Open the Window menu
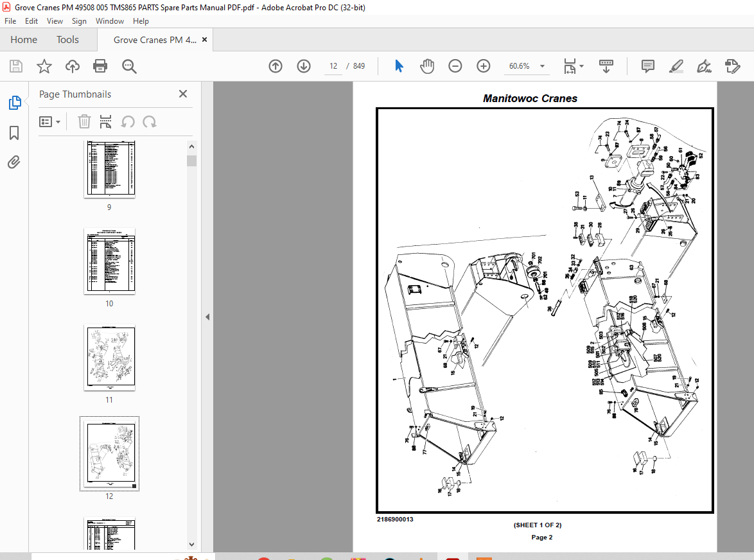This screenshot has width=754, height=560. pyautogui.click(x=110, y=21)
